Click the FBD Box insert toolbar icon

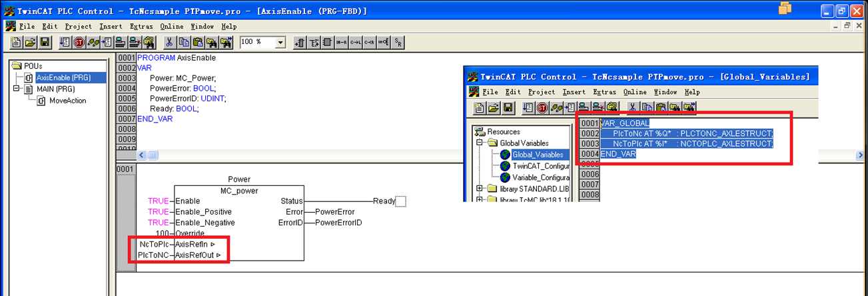328,42
